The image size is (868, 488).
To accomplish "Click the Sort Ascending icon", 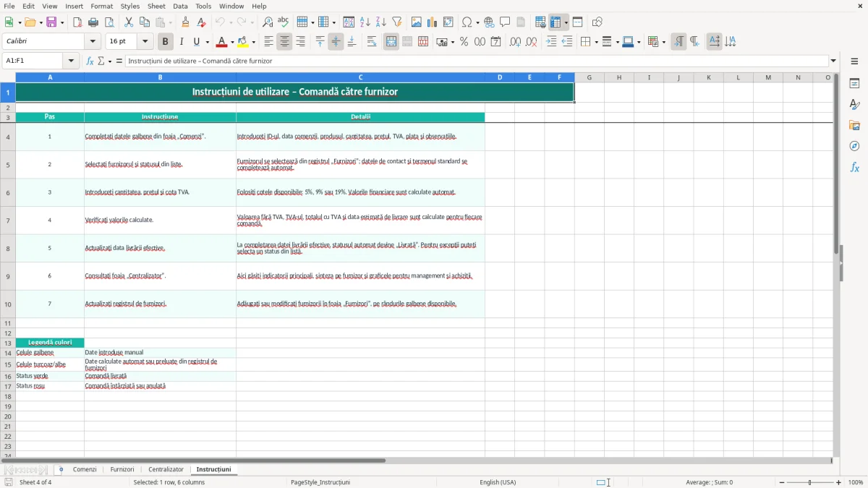I will [365, 22].
